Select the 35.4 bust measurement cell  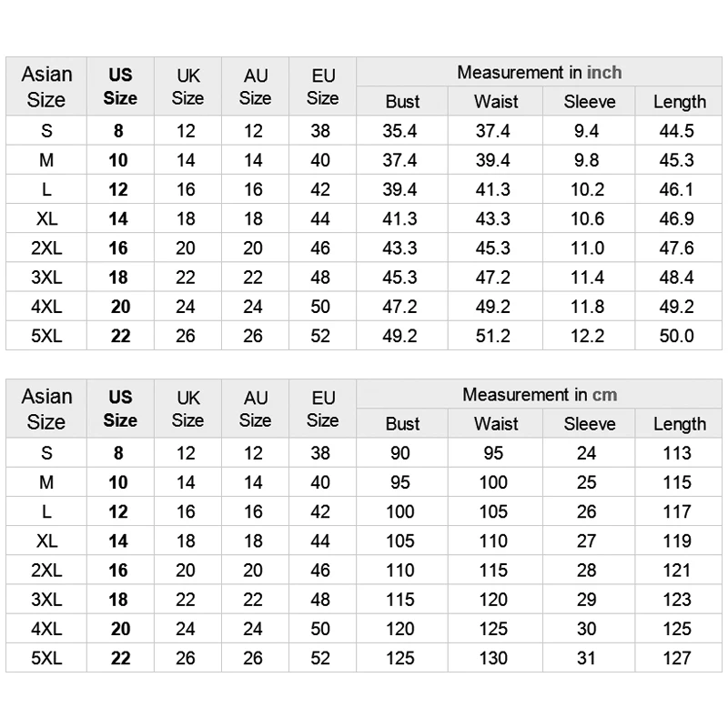[399, 131]
